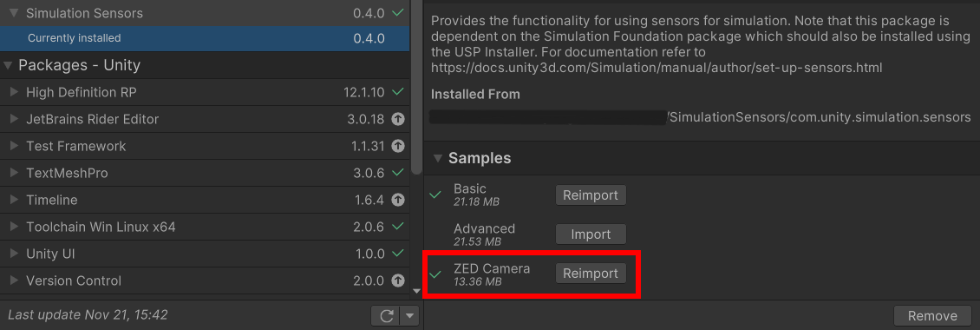Click the refresh package list icon

click(386, 315)
